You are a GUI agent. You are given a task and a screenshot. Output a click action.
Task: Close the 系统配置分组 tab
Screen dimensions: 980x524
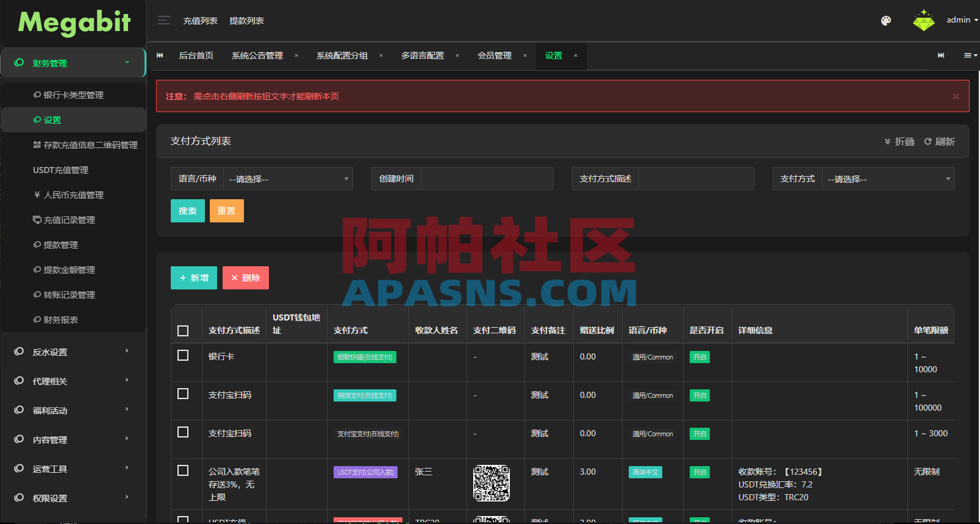tap(381, 55)
